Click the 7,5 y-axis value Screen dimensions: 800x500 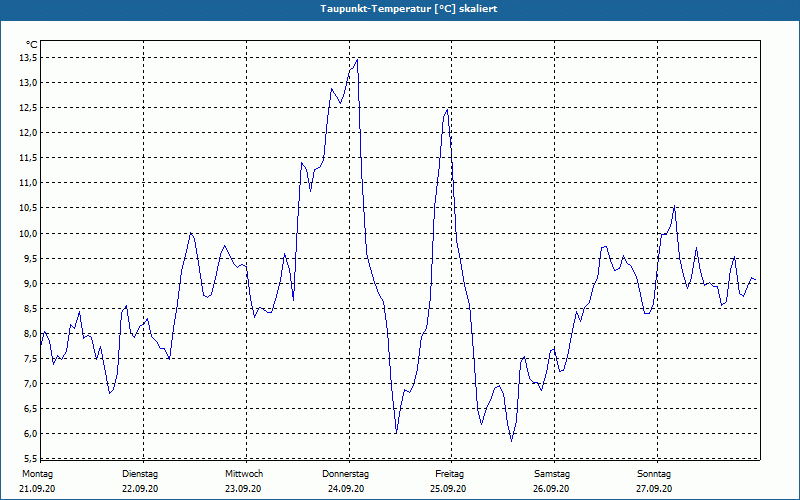(31, 358)
